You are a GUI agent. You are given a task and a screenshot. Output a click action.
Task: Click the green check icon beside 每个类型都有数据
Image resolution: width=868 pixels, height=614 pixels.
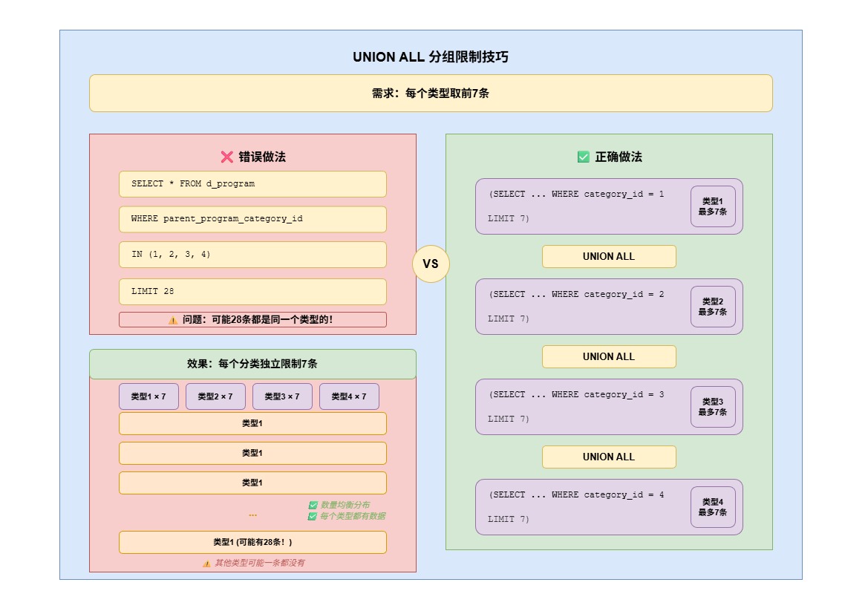(x=313, y=516)
